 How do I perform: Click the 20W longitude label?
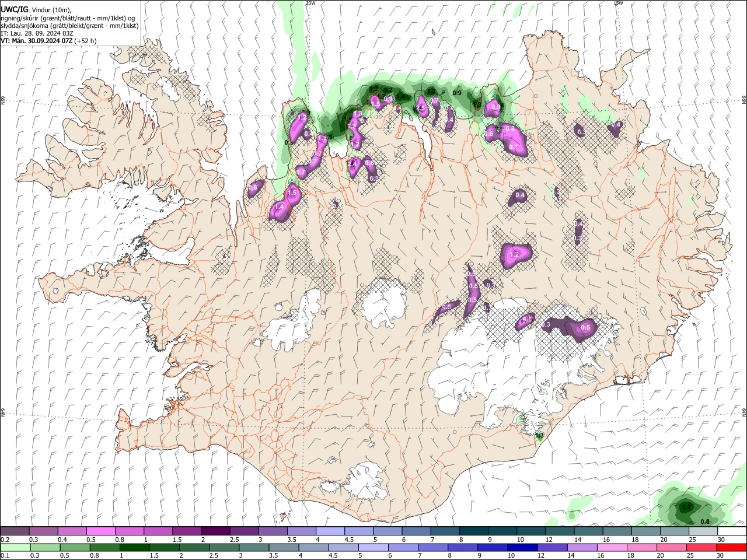pyautogui.click(x=310, y=3)
